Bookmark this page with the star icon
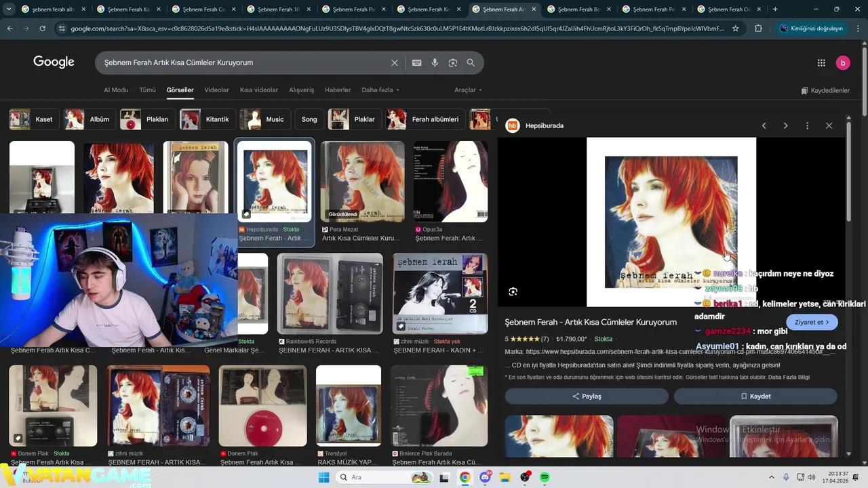 (736, 28)
